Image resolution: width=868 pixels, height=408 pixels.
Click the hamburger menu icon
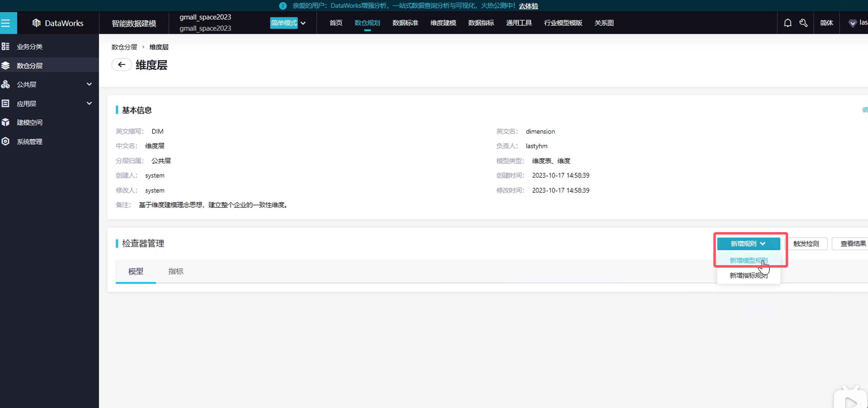pos(6,23)
